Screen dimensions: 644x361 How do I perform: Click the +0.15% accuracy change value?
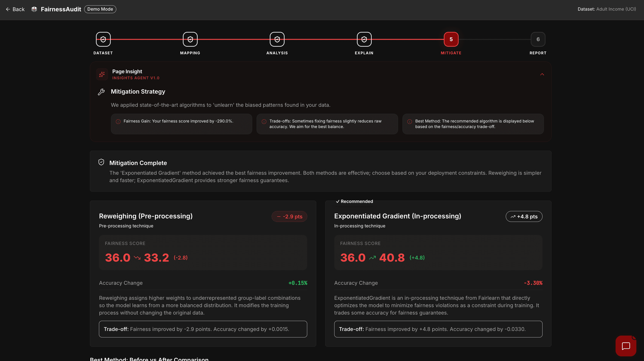[298, 283]
